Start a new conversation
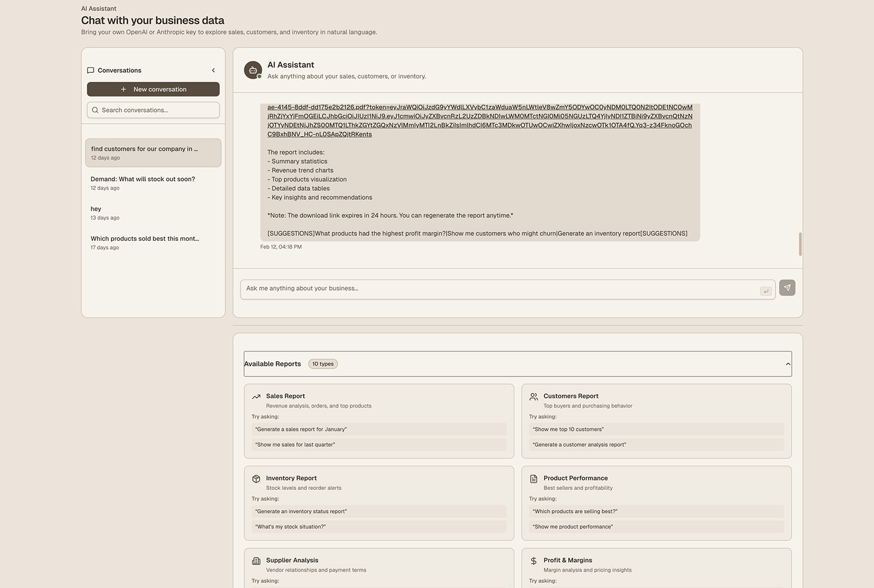Image resolution: width=874 pixels, height=588 pixels. 153,90
